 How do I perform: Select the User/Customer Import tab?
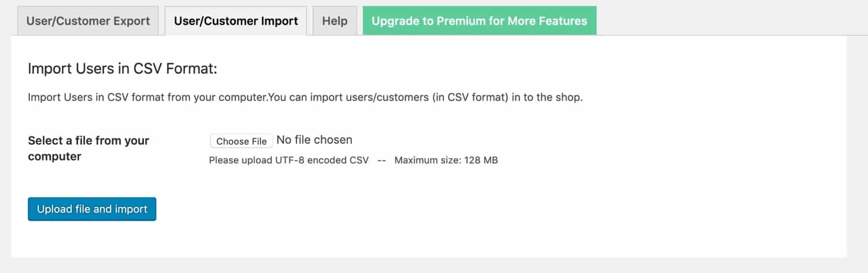point(236,21)
